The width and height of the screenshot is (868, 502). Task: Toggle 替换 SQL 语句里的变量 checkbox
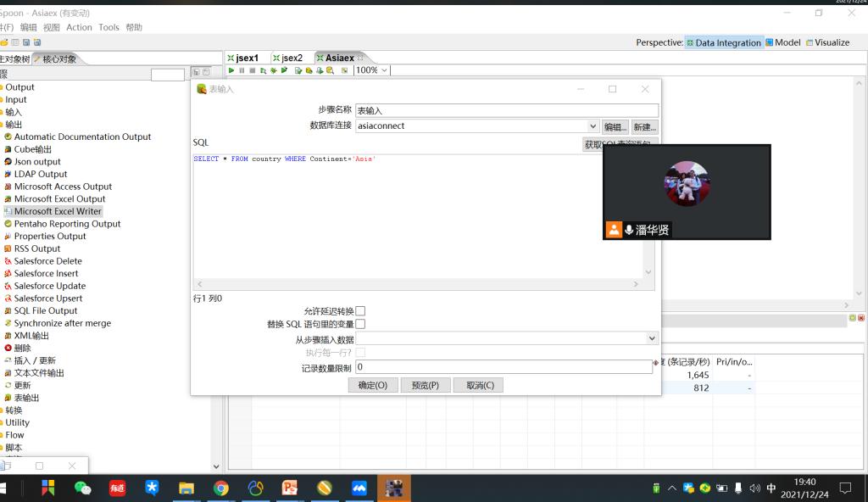360,324
